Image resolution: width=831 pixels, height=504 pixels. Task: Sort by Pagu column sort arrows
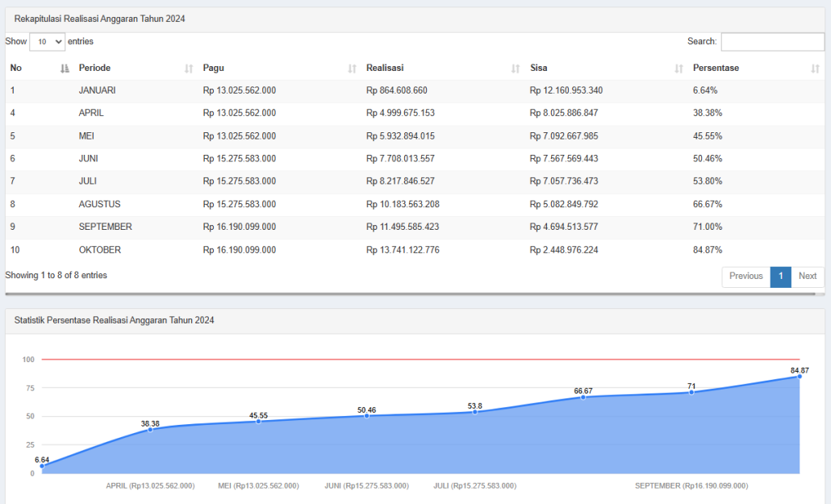tap(352, 69)
